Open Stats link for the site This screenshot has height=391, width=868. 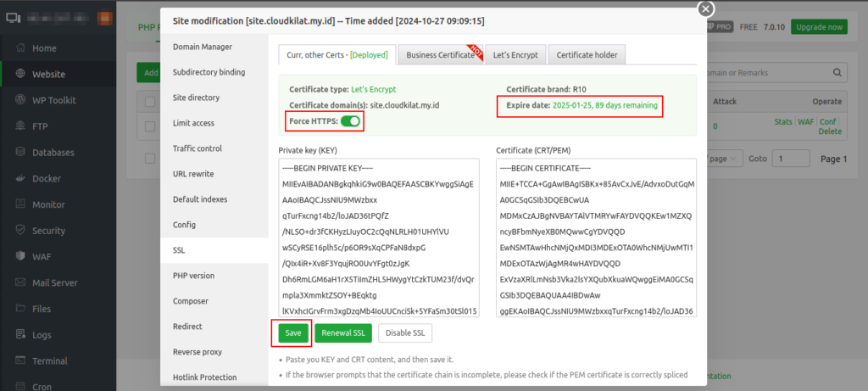pyautogui.click(x=782, y=122)
